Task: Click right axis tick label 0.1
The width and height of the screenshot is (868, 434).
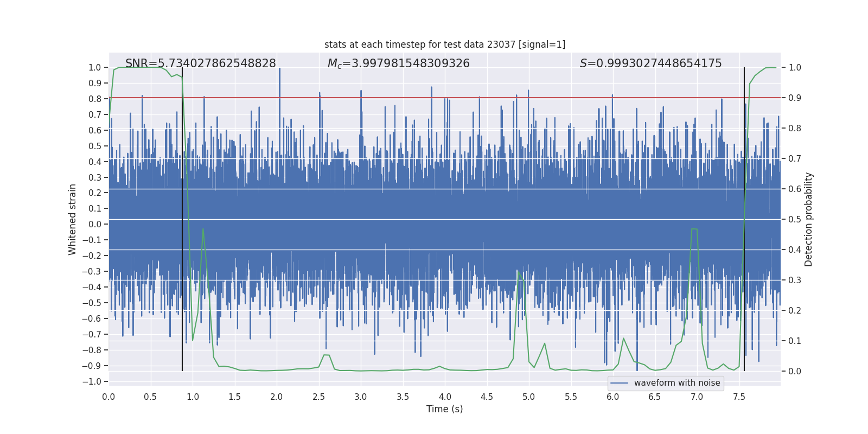Action: point(795,341)
